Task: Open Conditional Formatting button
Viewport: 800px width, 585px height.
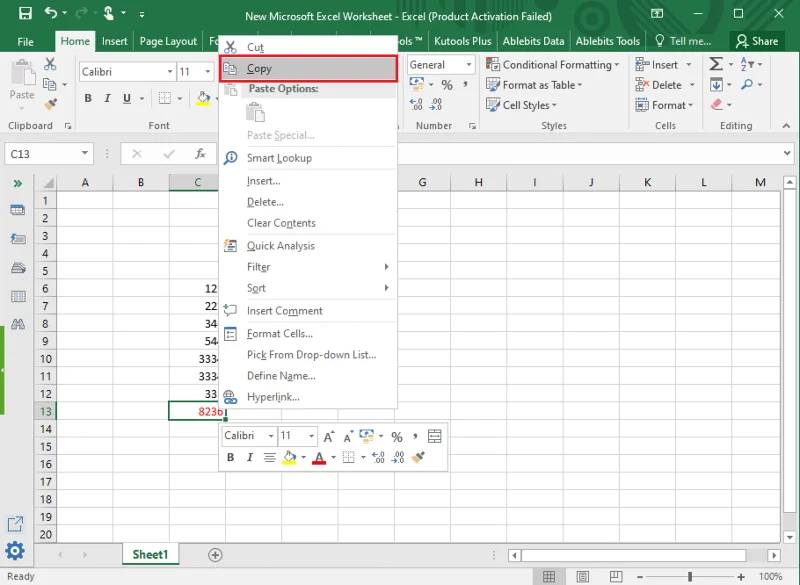Action: (x=553, y=65)
